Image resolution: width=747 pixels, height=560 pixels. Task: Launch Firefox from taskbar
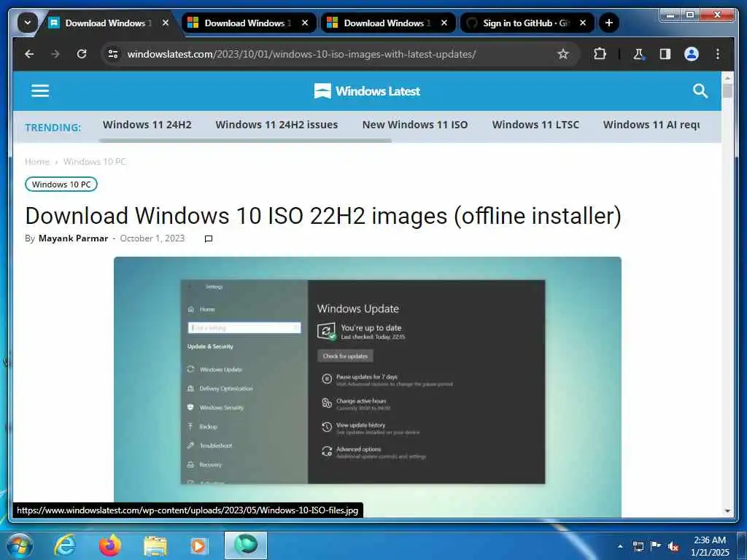pos(109,545)
